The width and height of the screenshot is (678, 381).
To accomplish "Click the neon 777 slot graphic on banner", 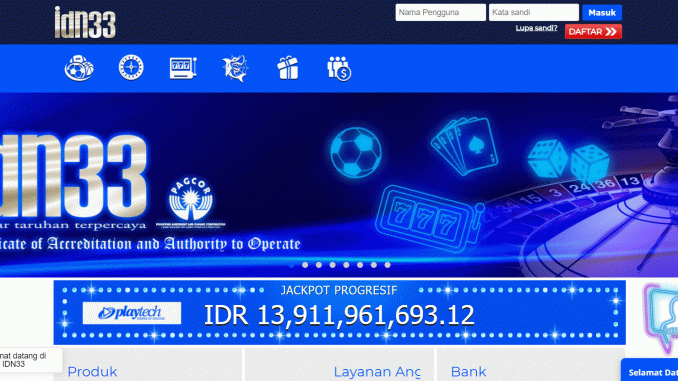I will 429,218.
